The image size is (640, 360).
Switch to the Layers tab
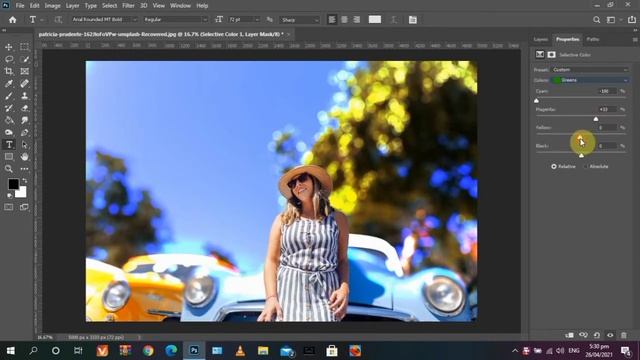tap(541, 39)
